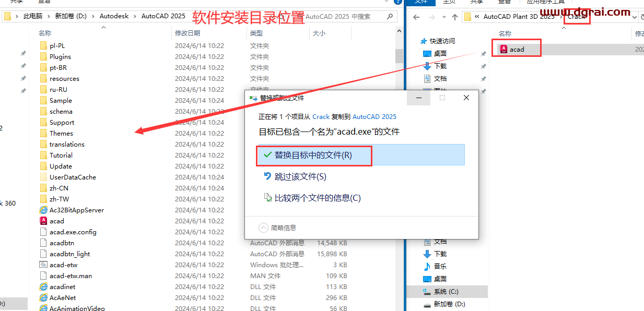Select the Support folder icon

[43, 123]
